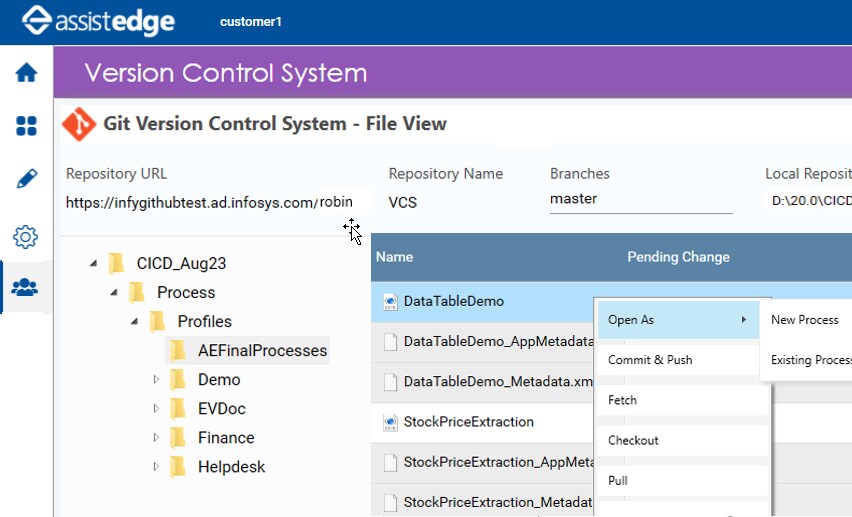852x517 pixels.
Task: Click the Repository URL field
Action: [x=209, y=202]
